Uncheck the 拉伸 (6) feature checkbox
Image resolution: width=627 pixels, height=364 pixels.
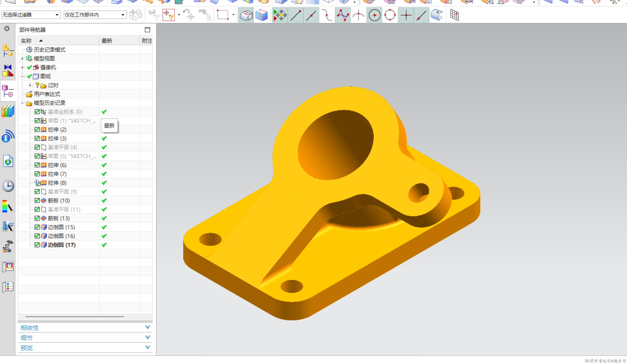37,165
